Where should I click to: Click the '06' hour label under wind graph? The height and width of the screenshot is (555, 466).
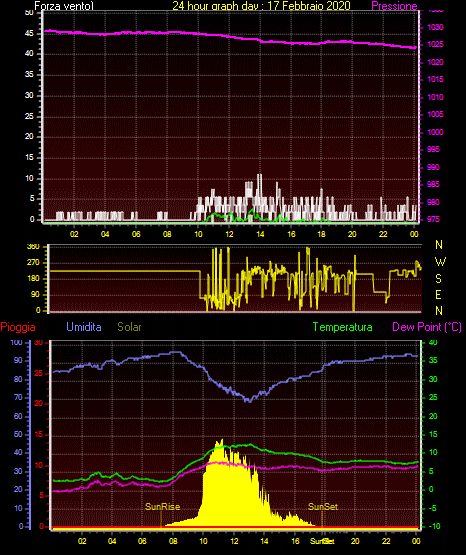point(136,234)
